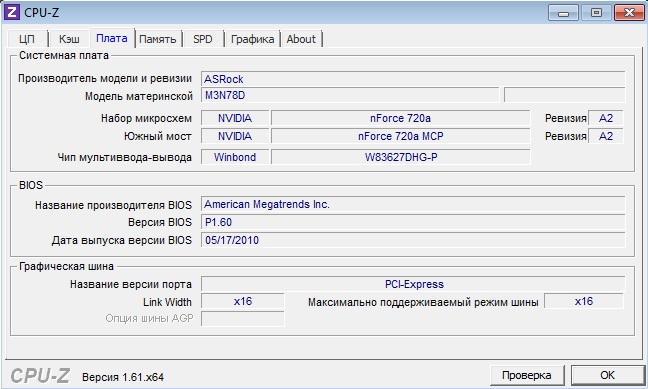Minimize the CPU-Z window
This screenshot has height=389, width=648.
pos(563,13)
